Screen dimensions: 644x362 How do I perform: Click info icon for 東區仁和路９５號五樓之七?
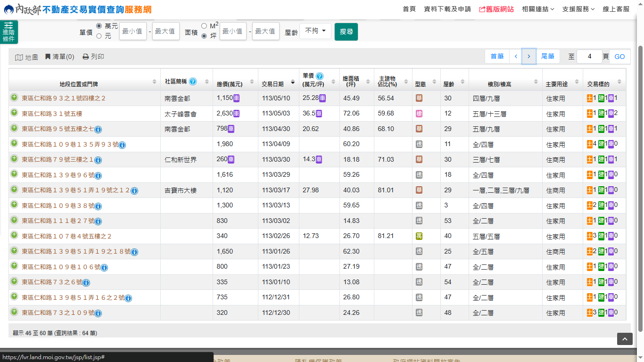coord(98,129)
